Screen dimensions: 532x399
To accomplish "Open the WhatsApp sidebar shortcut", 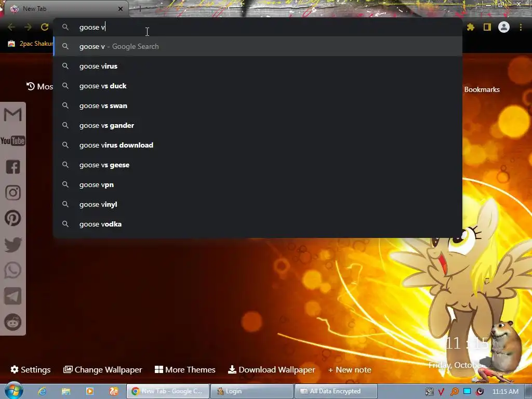I will (13, 270).
